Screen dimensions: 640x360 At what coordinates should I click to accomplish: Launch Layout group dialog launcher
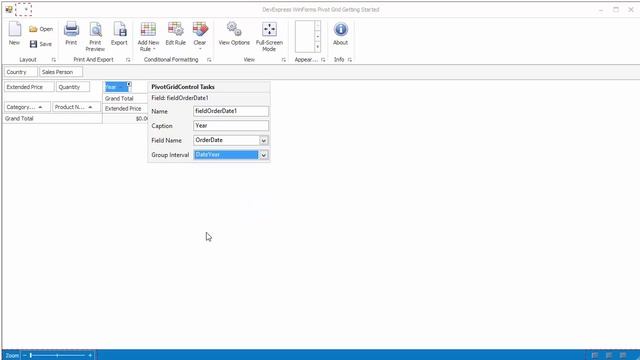(53, 60)
